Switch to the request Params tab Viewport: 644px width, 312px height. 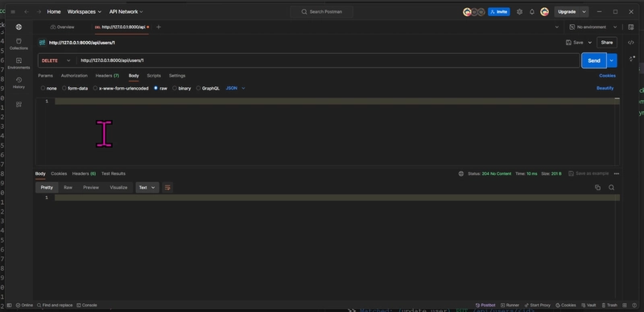tap(46, 76)
